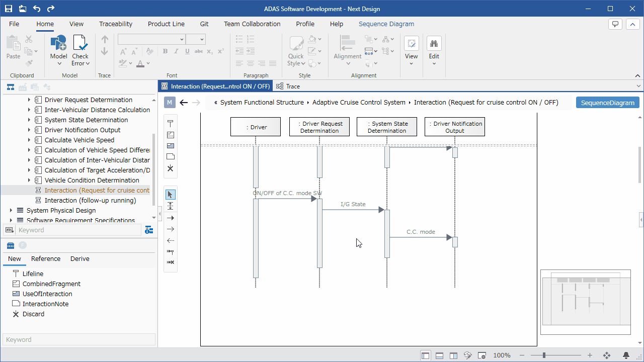This screenshot has width=644, height=362.
Task: Choose the solid-arrow message tool
Action: coord(171,218)
